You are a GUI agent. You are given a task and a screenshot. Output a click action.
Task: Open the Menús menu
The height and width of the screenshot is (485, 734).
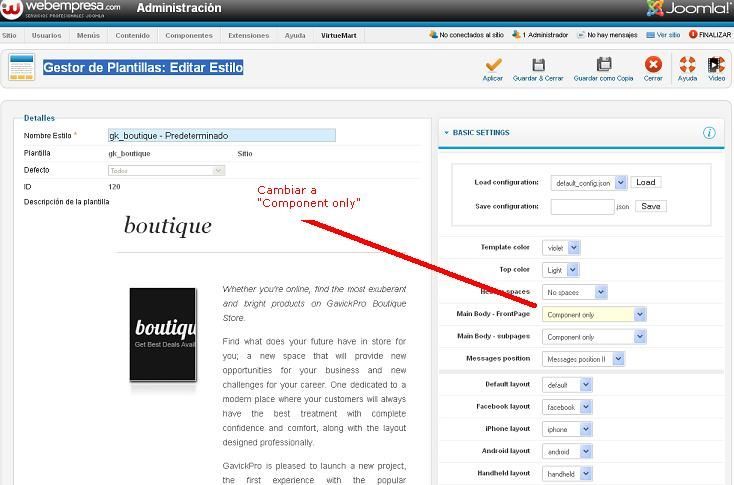click(88, 36)
